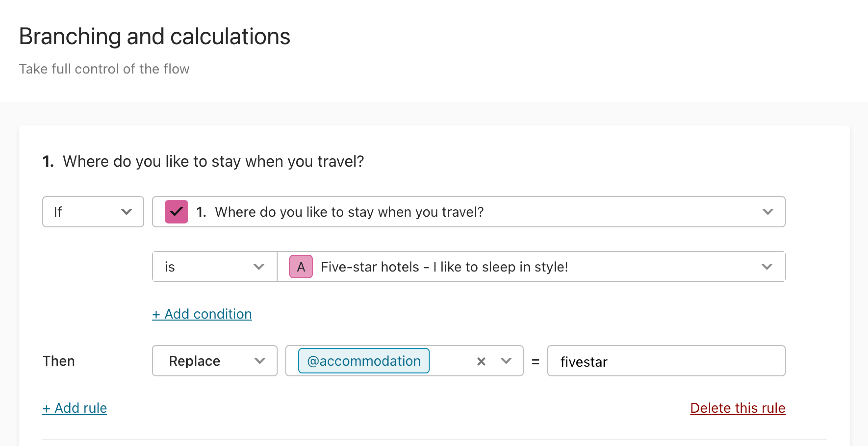Expand the Five-star hotels answer choice list
This screenshot has height=446, width=868.
(x=531, y=267)
